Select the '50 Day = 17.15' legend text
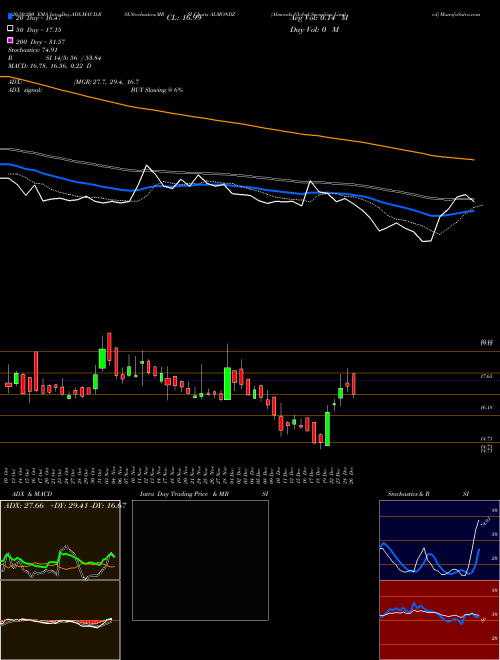The image size is (500, 660). [39, 30]
